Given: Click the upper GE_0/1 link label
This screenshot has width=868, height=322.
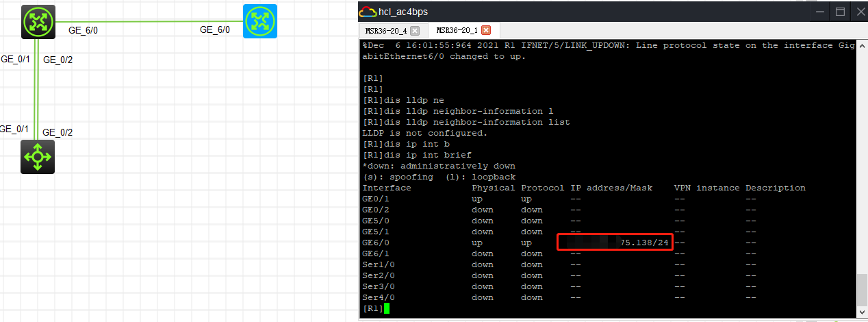Looking at the screenshot, I should [x=15, y=59].
